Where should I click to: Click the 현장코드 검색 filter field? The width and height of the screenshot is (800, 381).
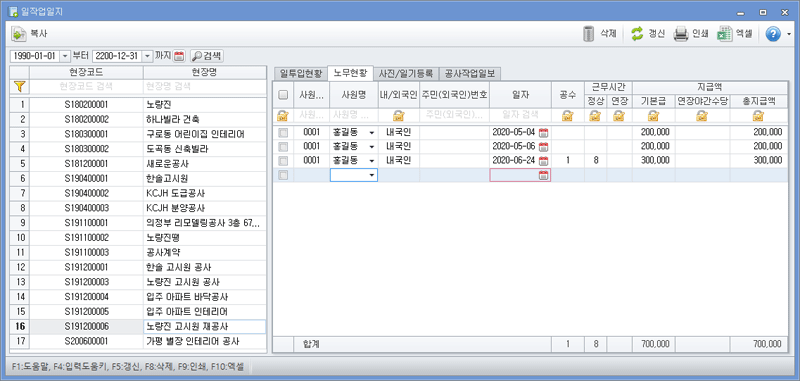coord(86,87)
